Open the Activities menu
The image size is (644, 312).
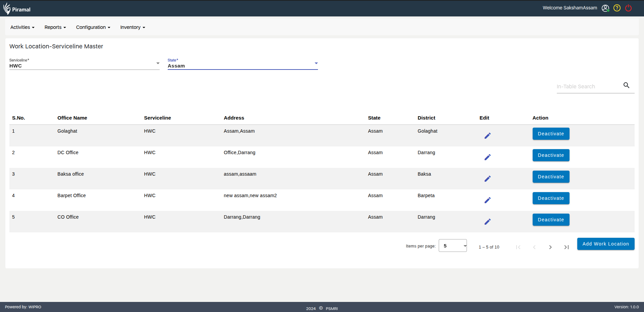pyautogui.click(x=22, y=27)
